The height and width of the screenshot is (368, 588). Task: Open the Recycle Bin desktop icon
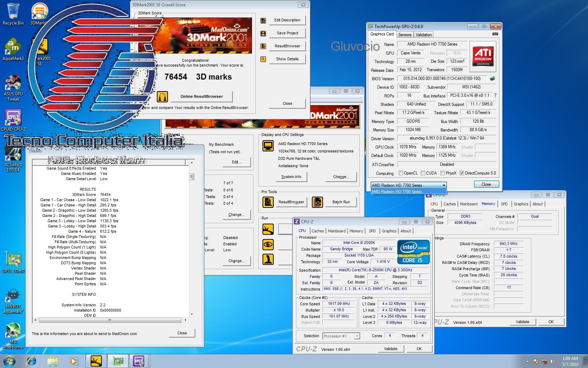[x=13, y=14]
